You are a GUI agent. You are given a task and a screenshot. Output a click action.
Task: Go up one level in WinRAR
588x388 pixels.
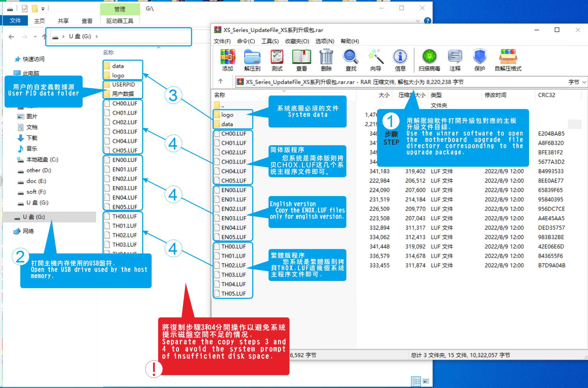pyautogui.click(x=220, y=81)
